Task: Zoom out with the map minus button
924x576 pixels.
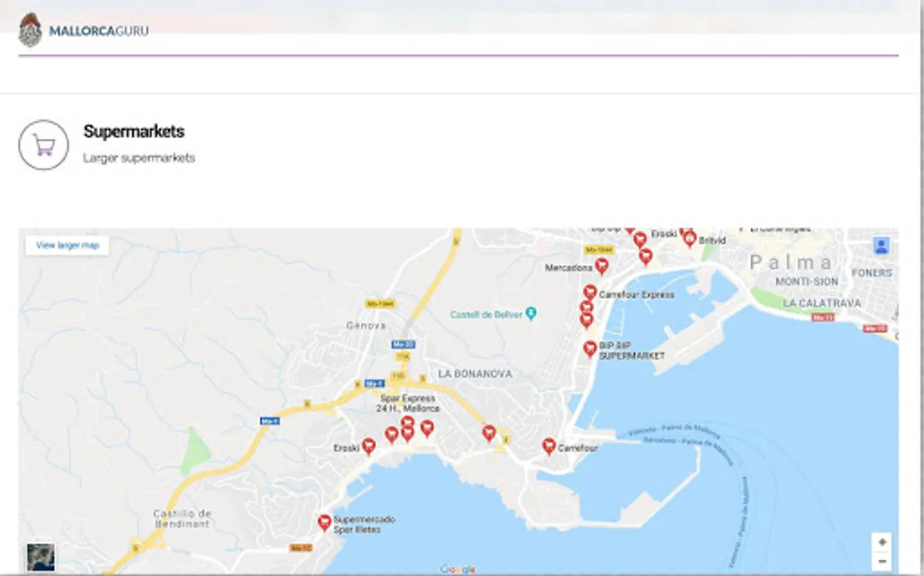Action: pyautogui.click(x=882, y=561)
